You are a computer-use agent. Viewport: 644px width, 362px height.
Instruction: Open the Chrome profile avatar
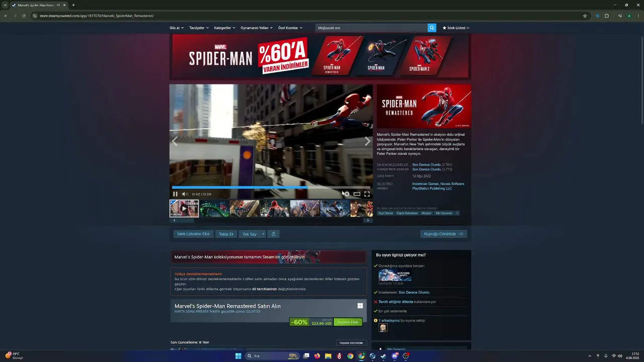(629, 16)
